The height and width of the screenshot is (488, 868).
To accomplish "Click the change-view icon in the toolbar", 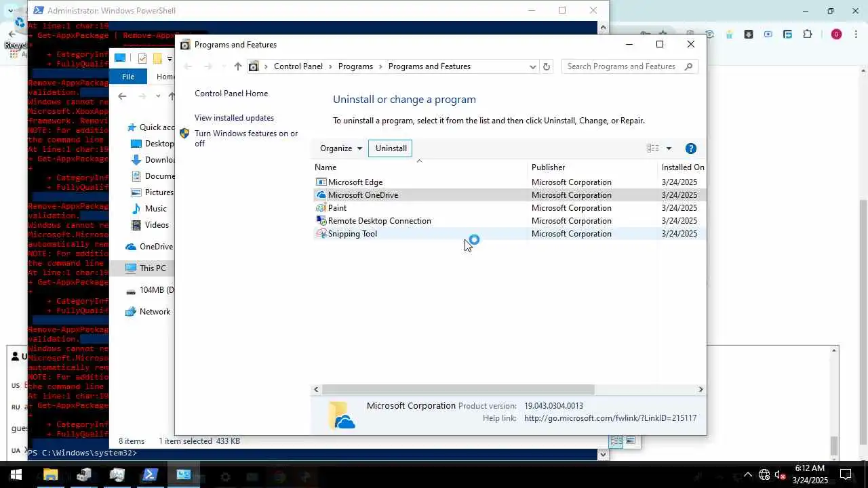I will (653, 148).
